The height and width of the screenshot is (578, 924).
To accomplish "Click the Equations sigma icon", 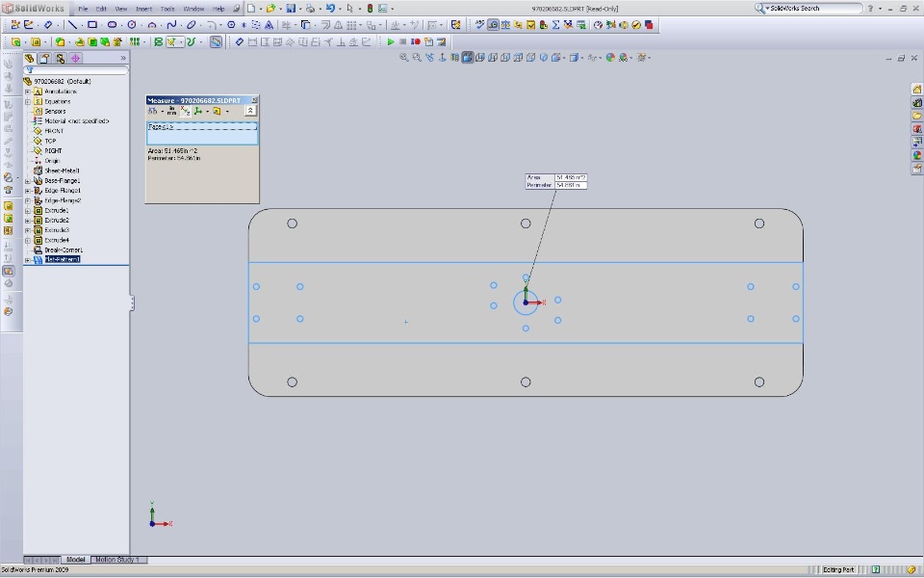I will coord(555,25).
